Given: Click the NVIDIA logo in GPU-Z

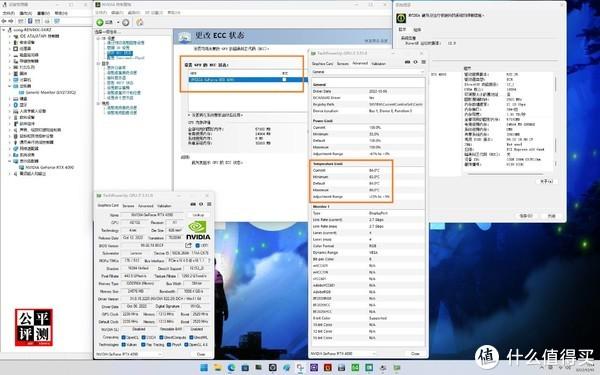Looking at the screenshot, I should point(198,230).
